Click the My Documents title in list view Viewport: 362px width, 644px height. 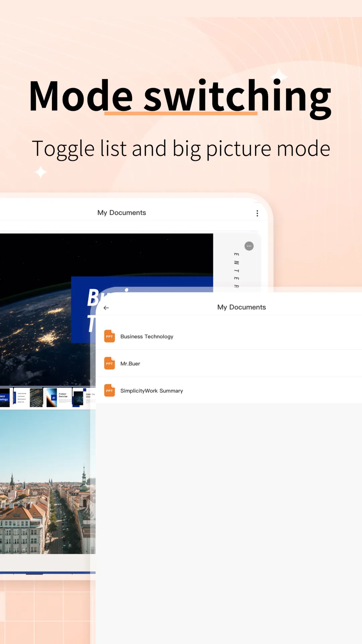(242, 307)
